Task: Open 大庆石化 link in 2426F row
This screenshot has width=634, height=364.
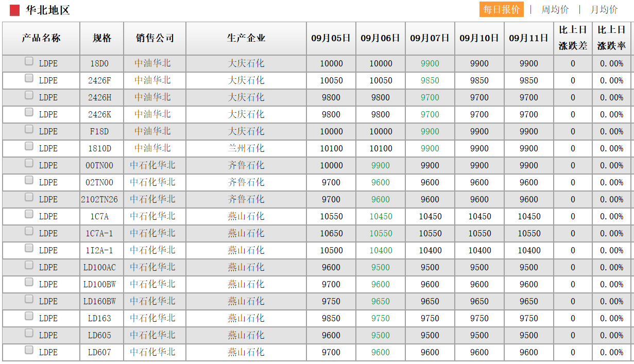Action: tap(246, 80)
